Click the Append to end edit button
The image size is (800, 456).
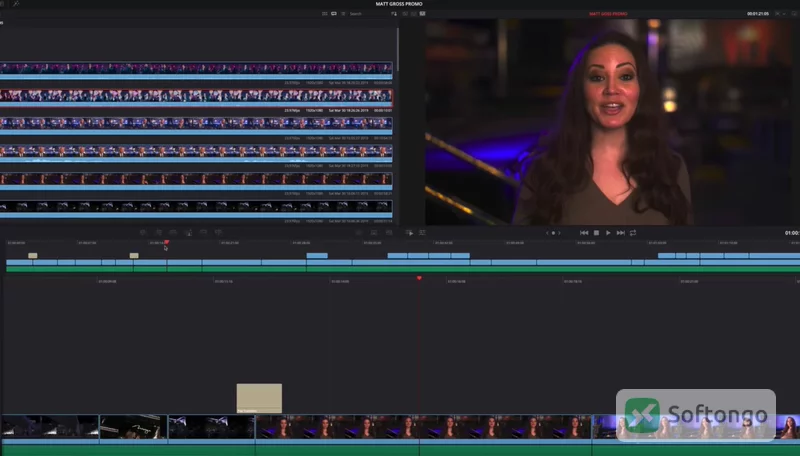click(158, 233)
